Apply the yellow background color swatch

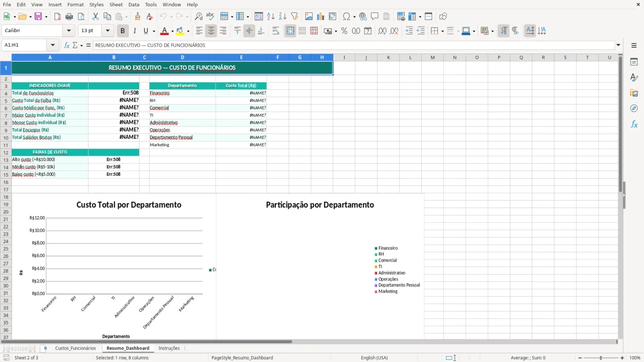point(180,31)
